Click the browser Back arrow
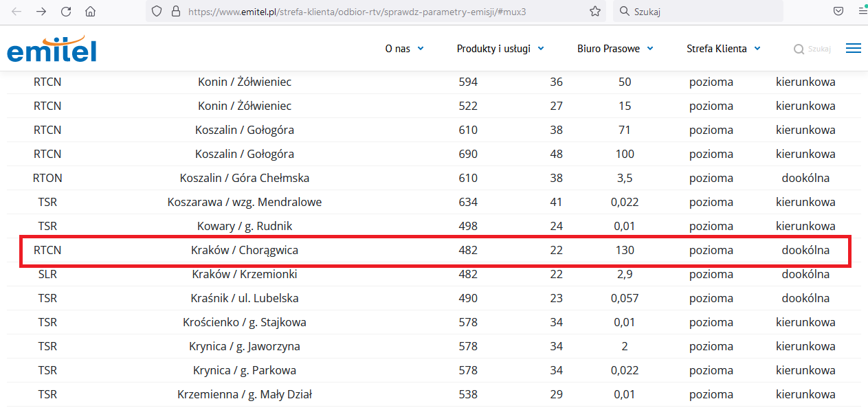868x410 pixels. (16, 12)
